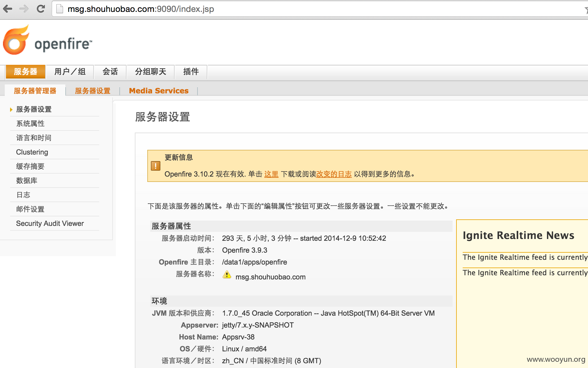Open 缓存摘要 in the sidebar

[30, 166]
